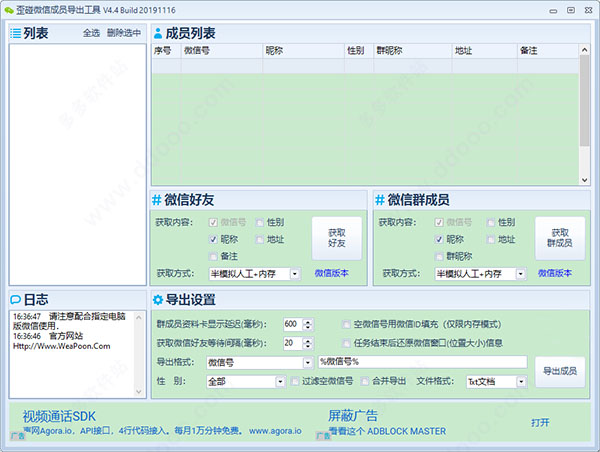Decrease 群成员资料卡显示延迟 value with down arrow

tap(308, 328)
